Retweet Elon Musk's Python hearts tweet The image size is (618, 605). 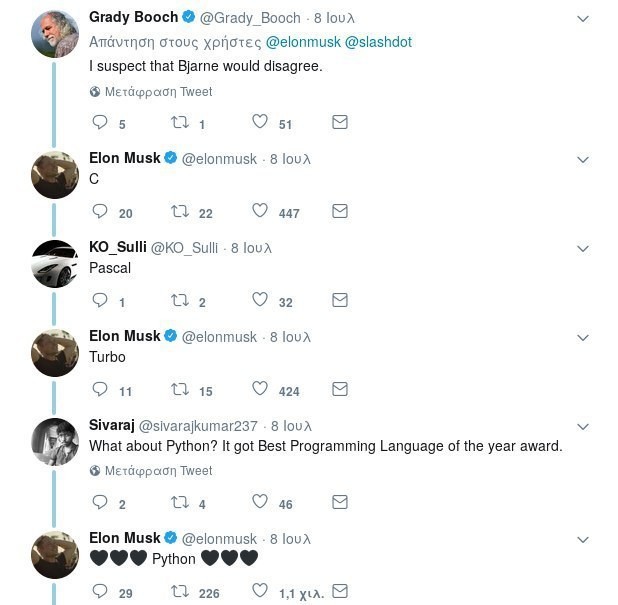point(180,592)
